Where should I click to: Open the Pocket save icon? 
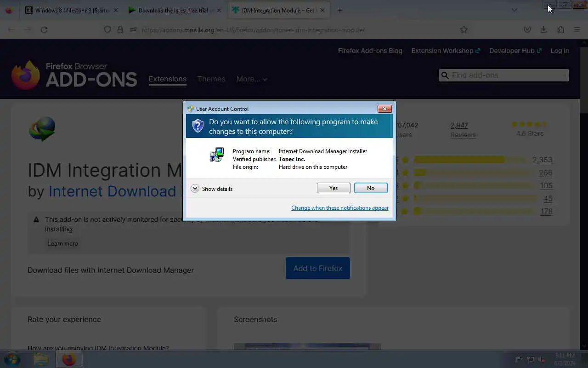click(527, 29)
